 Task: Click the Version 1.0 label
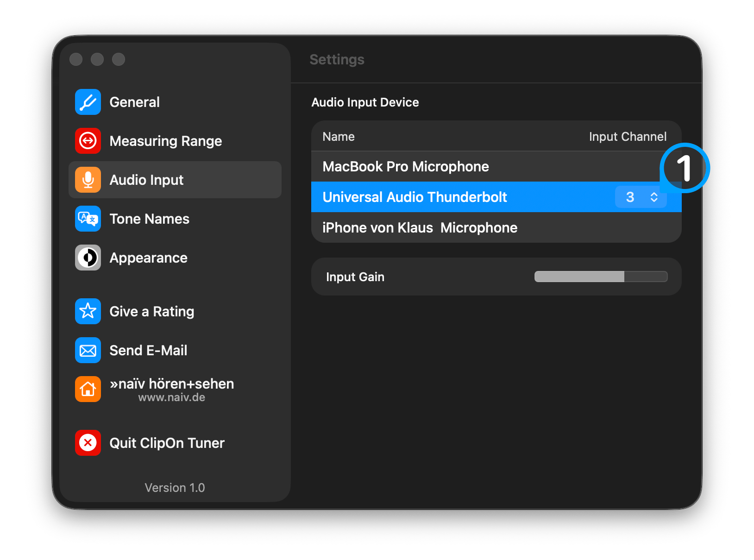pos(175,488)
